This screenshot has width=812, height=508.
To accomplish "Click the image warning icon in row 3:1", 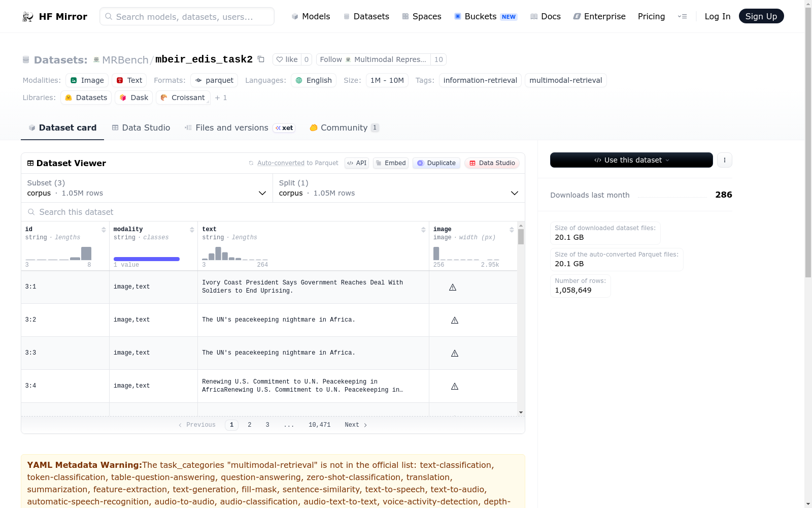I will (453, 288).
